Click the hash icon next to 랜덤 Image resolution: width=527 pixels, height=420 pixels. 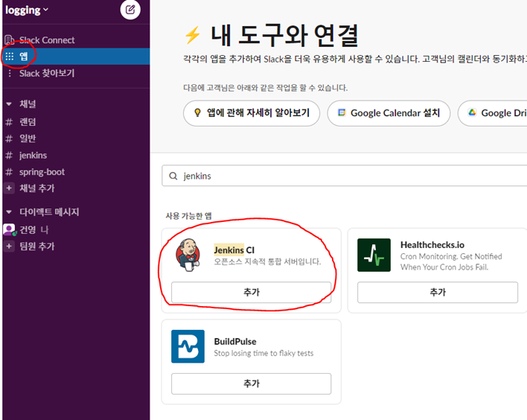tap(9, 121)
